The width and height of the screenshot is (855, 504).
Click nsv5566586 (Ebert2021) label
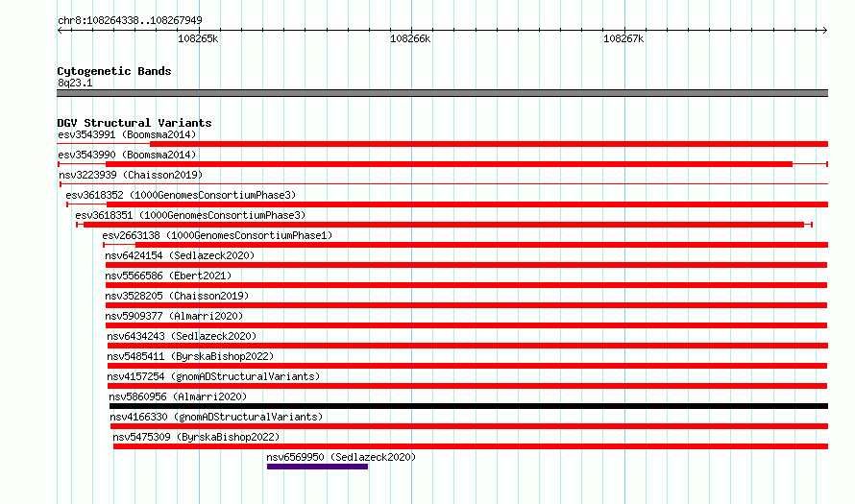(x=168, y=276)
